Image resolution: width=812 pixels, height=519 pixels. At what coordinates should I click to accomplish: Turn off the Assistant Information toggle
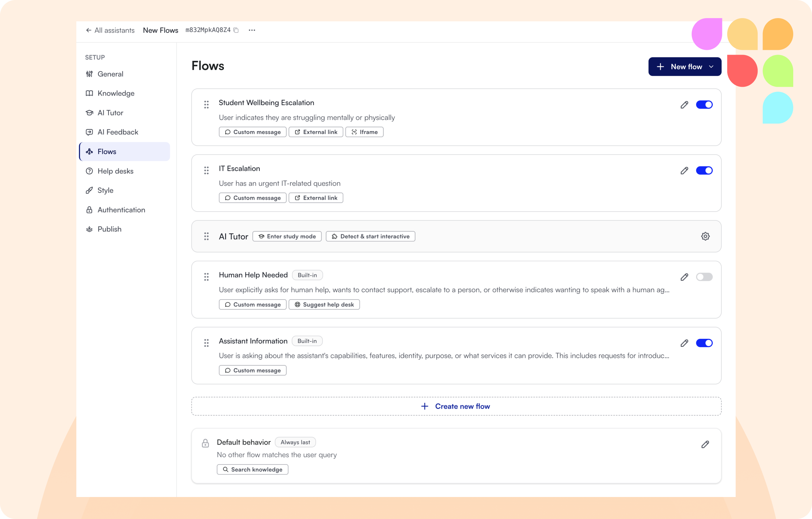[x=704, y=343]
